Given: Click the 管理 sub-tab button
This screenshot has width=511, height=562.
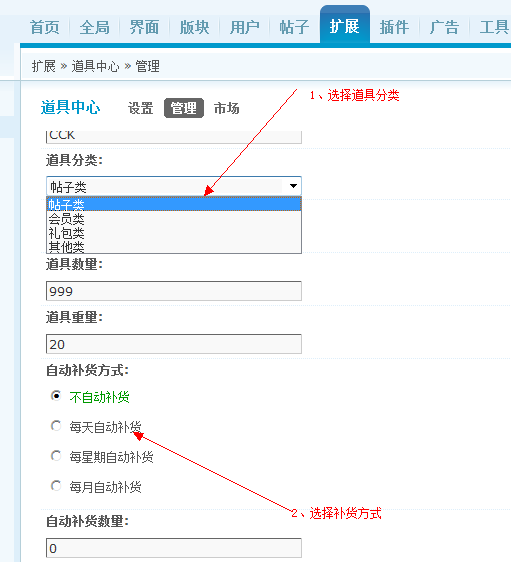Looking at the screenshot, I should click(x=184, y=108).
